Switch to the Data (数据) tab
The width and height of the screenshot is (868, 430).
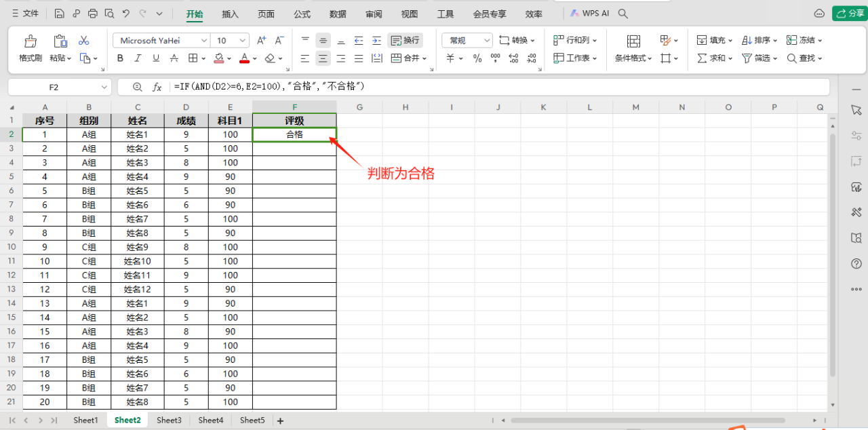[x=338, y=14]
